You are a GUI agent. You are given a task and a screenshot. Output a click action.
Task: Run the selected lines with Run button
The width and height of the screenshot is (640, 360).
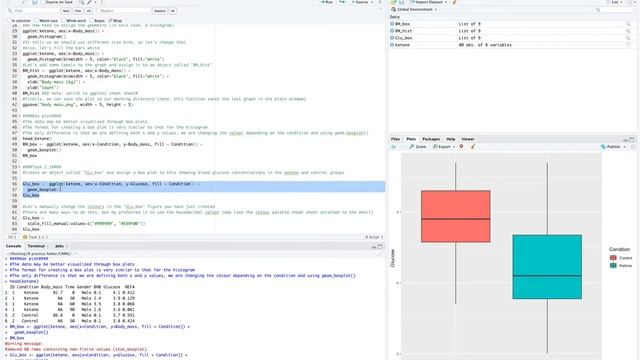pos(327,2)
